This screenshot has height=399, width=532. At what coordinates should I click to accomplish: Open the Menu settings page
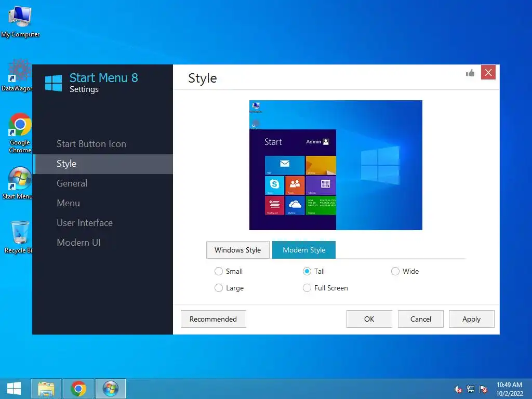coord(103,203)
